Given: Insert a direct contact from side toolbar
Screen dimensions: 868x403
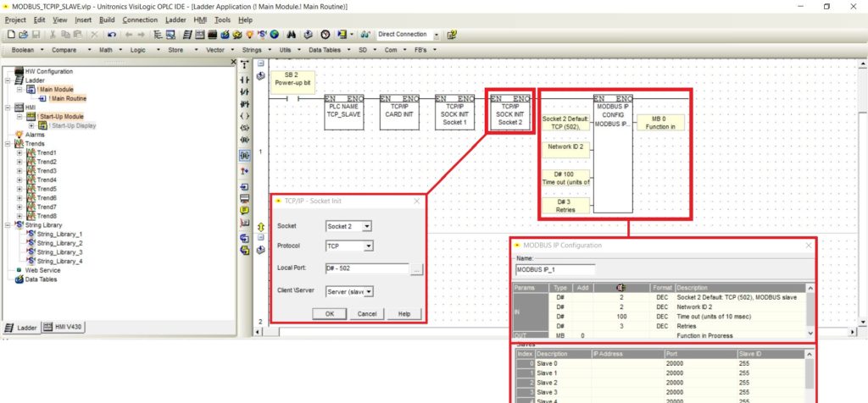Looking at the screenshot, I should tap(245, 80).
